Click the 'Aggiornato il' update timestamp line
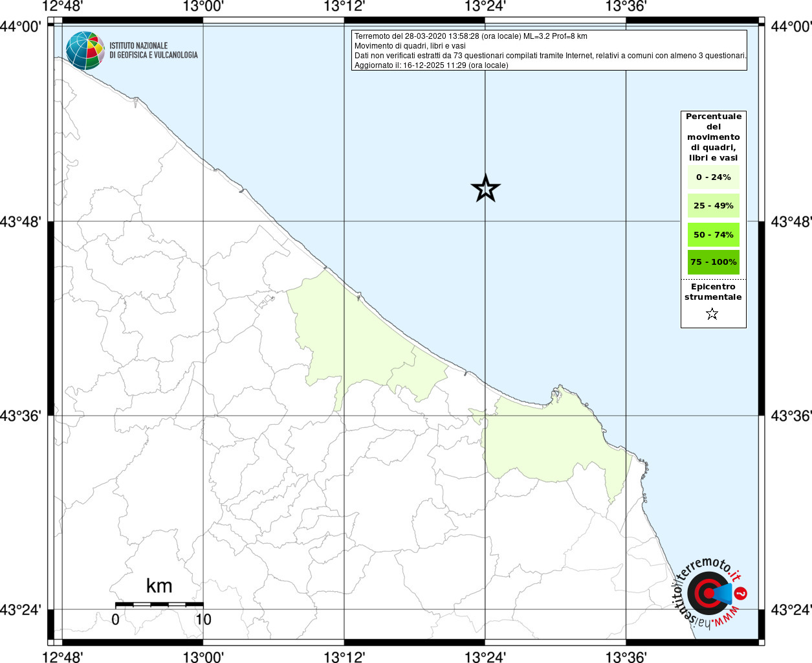 click(431, 65)
